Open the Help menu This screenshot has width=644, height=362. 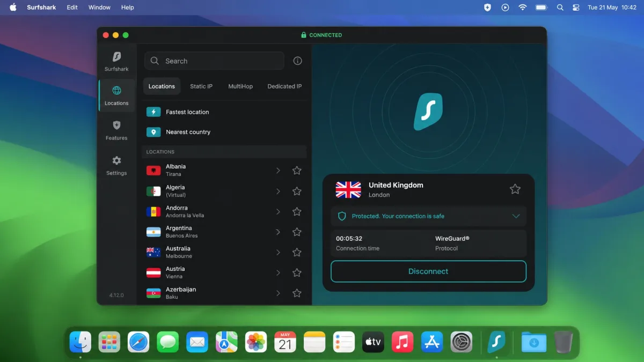pos(127,8)
